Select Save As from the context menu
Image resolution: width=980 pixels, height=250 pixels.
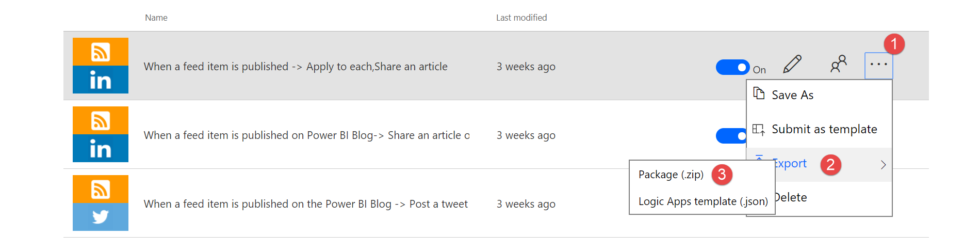792,95
